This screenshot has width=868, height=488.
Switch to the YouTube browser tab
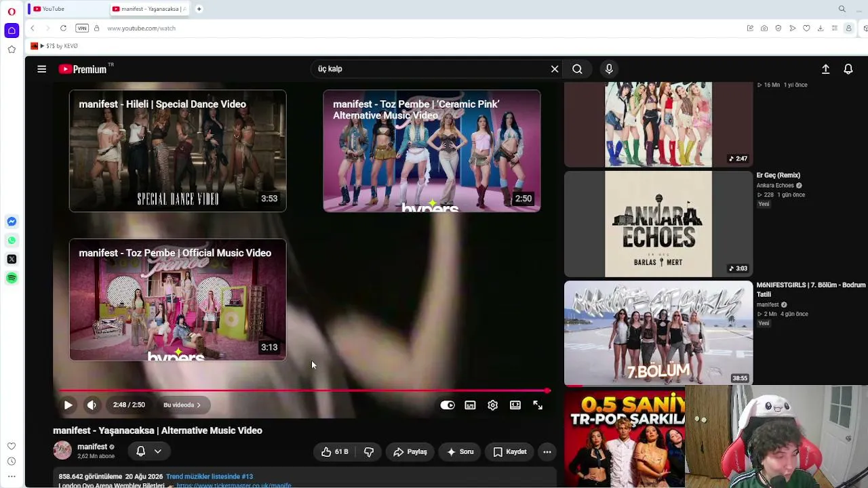[67, 9]
